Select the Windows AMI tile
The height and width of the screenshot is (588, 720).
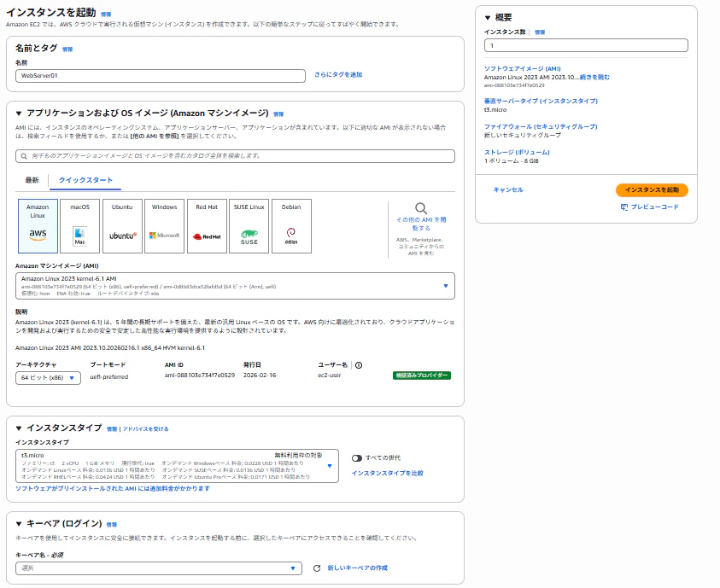(x=164, y=225)
